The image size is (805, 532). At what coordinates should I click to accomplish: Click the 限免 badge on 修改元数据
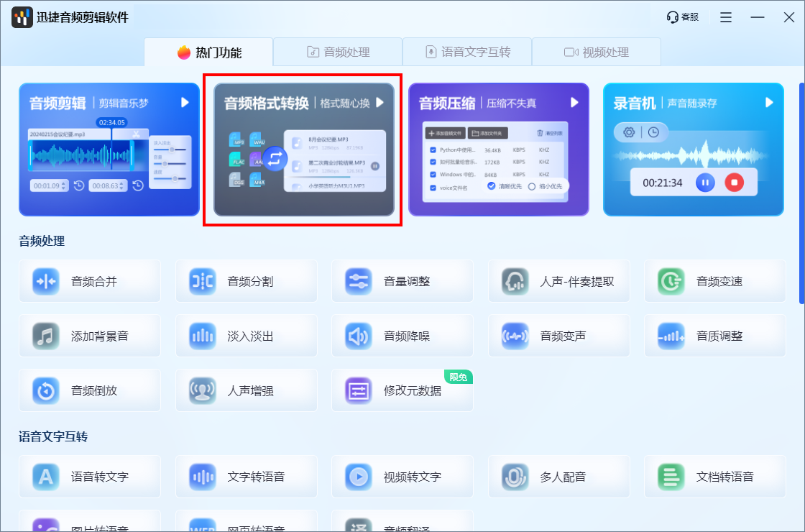pos(458,377)
